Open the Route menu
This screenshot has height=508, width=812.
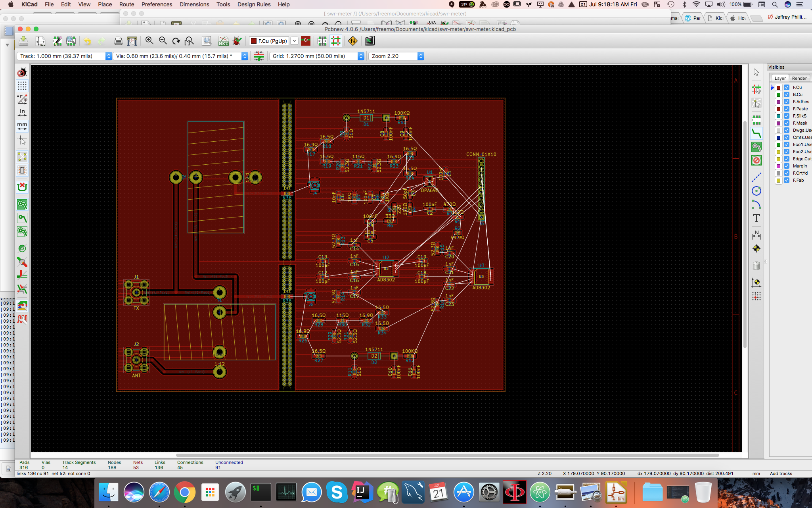click(126, 4)
